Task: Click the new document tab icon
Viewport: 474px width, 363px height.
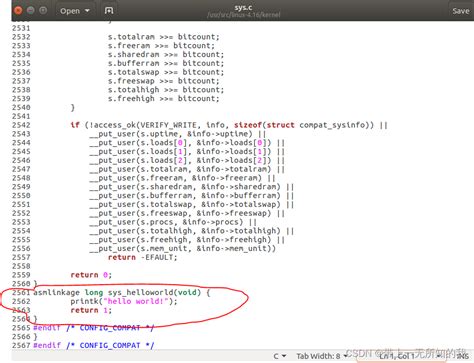Action: coord(109,11)
